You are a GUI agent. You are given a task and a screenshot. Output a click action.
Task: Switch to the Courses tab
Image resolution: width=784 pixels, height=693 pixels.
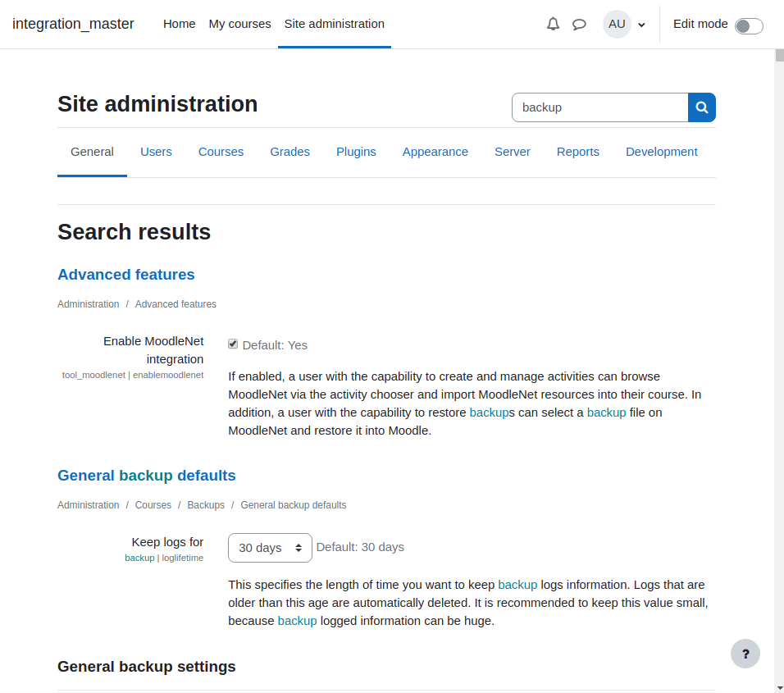(x=221, y=152)
